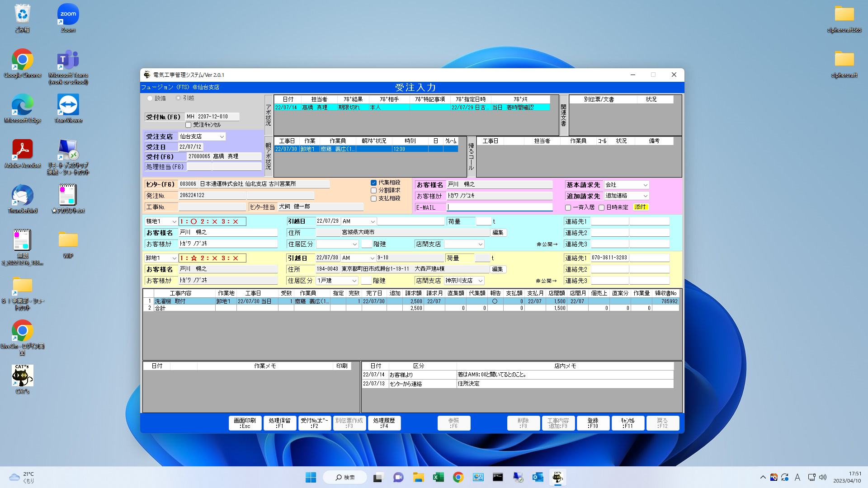The image size is (868, 488).
Task: Open Zoom desktop shortcut icon
Action: tap(68, 14)
